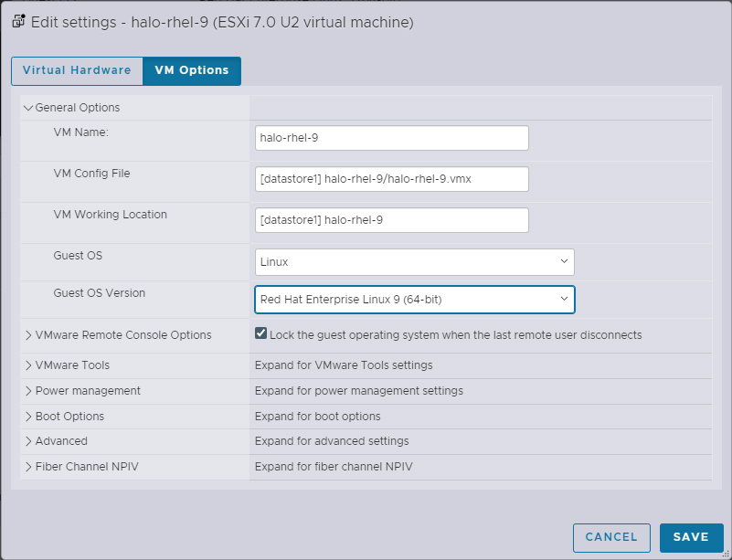Expand the Boot Options section
The height and width of the screenshot is (560, 732).
pyautogui.click(x=28, y=417)
